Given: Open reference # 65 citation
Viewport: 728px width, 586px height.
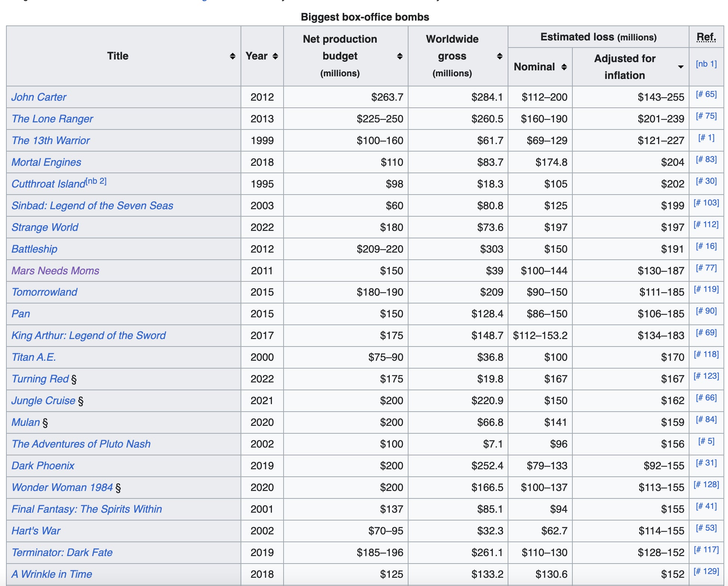Looking at the screenshot, I should 706,94.
